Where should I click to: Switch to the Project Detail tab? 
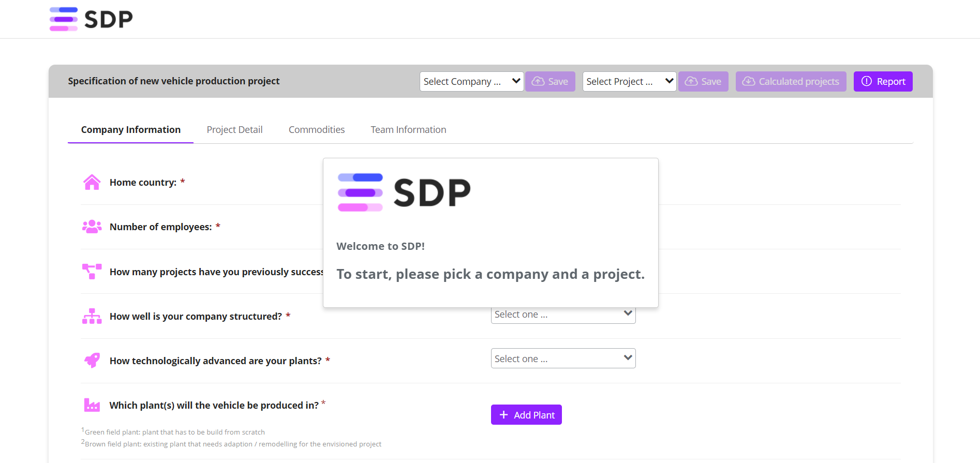click(234, 130)
